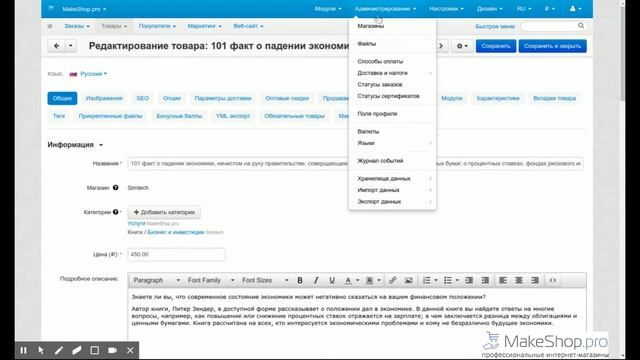Open the MakeShop.pro store dropdown
The height and width of the screenshot is (360, 640).
84,9
